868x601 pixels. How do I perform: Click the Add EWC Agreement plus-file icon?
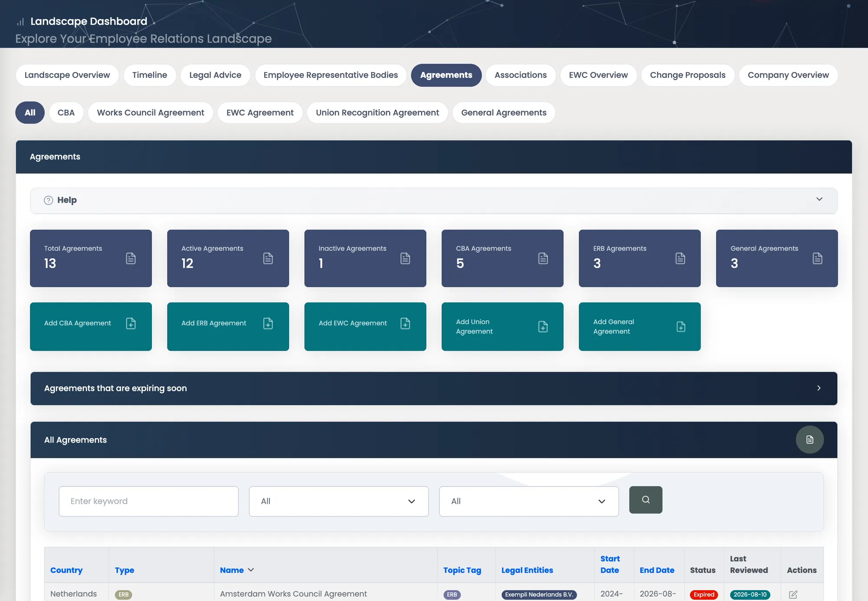(405, 323)
